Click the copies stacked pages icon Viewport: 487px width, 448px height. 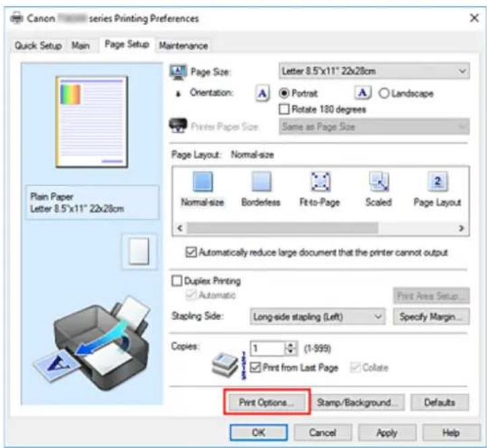[x=225, y=364]
